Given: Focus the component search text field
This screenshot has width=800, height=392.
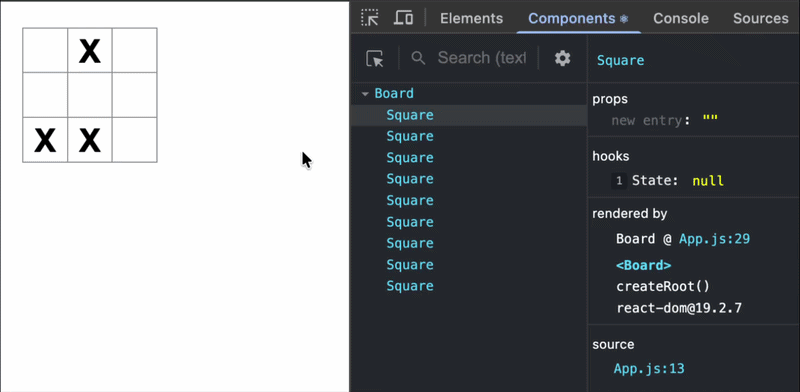Looking at the screenshot, I should 482,58.
